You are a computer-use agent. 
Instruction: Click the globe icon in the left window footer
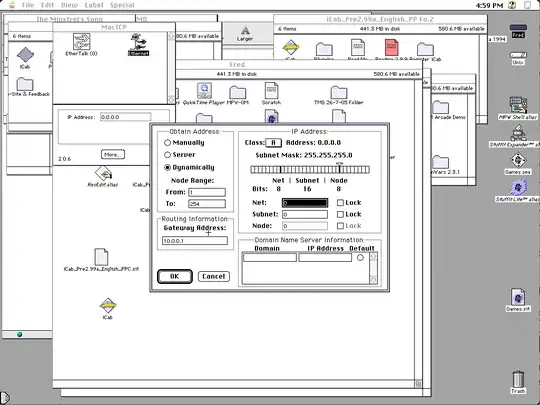(x=19, y=334)
